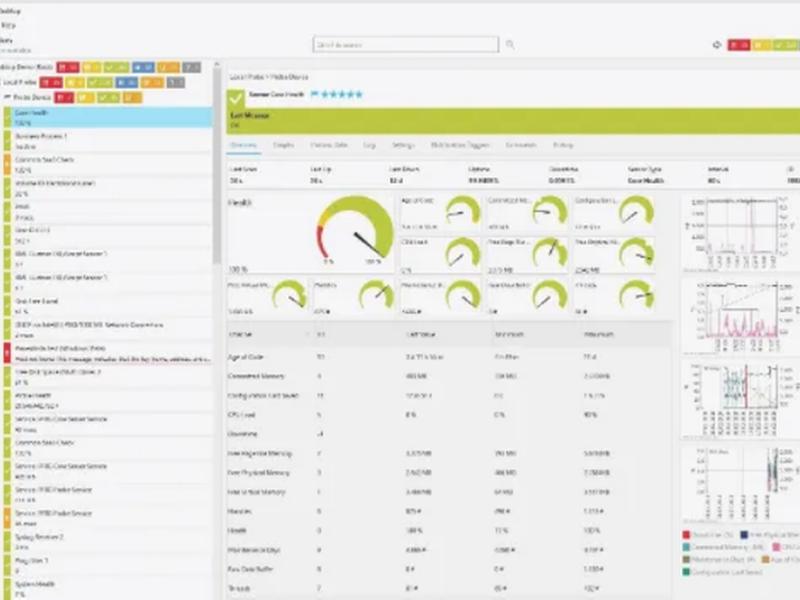Click the Local Probe breadcrumb link
The image size is (800, 600).
pyautogui.click(x=246, y=77)
